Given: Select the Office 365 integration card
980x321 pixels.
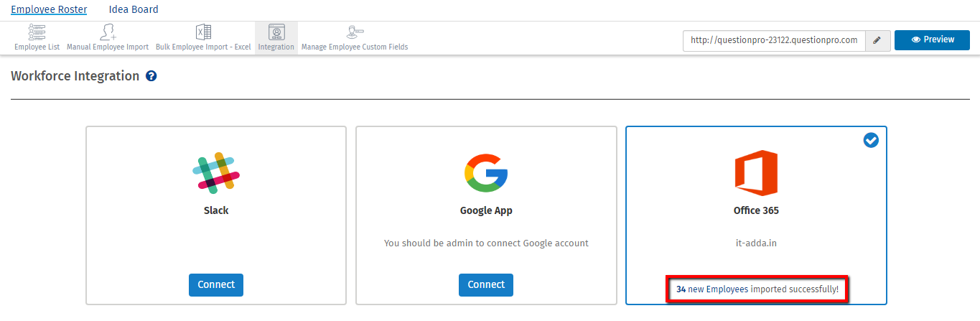Looking at the screenshot, I should click(x=756, y=215).
